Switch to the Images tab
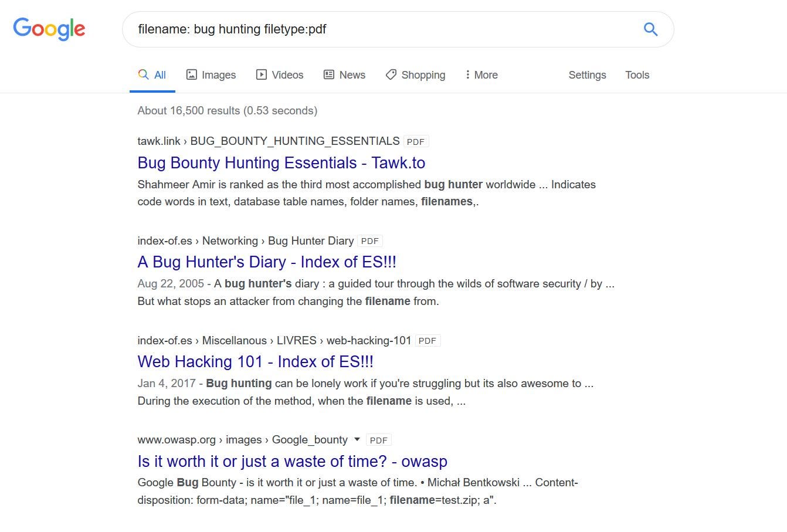The image size is (787, 532). [x=211, y=75]
